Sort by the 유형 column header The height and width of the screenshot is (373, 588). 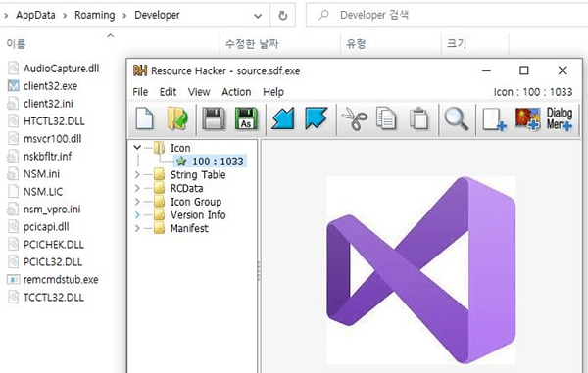coord(356,44)
